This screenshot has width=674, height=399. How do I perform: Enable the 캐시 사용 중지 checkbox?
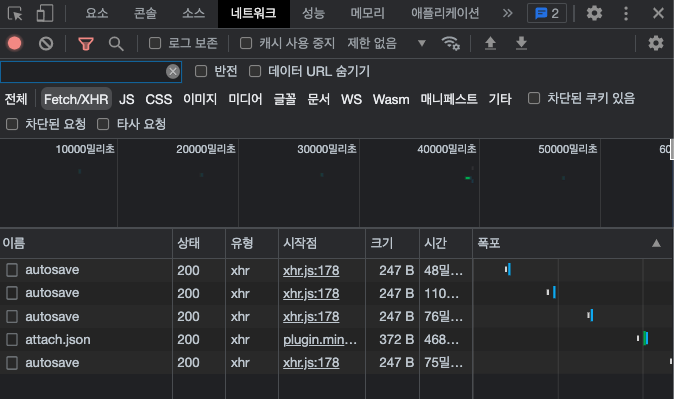point(246,43)
